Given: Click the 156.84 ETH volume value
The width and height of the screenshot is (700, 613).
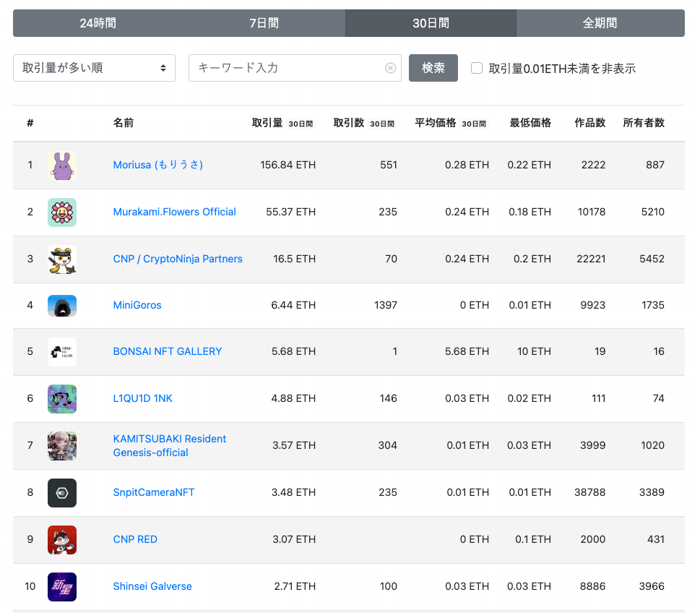Looking at the screenshot, I should [288, 165].
